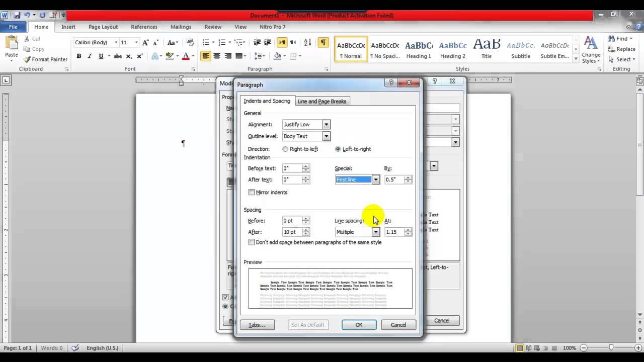Screen dimensions: 644x362
Task: Click the Paragraph dialog Help button
Action: coord(391,83)
